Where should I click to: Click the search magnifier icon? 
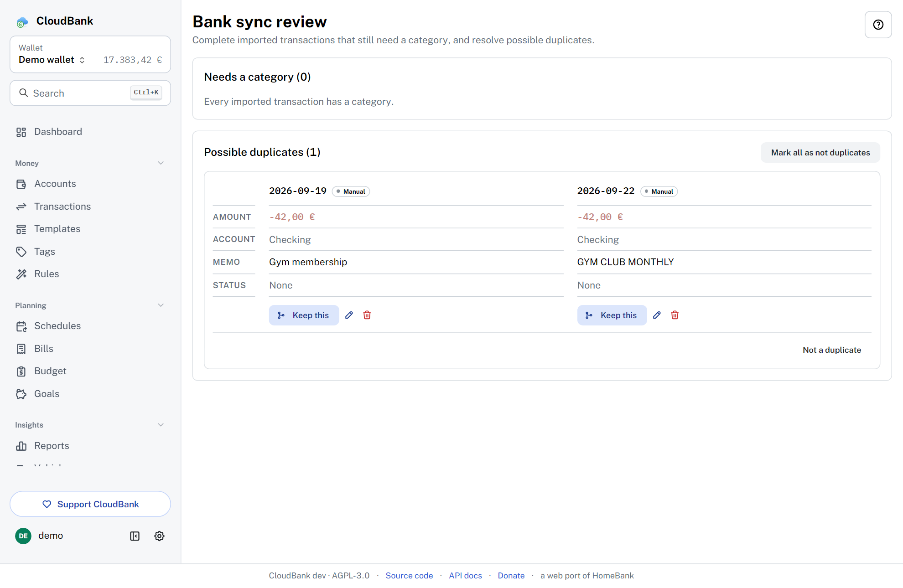click(x=23, y=93)
